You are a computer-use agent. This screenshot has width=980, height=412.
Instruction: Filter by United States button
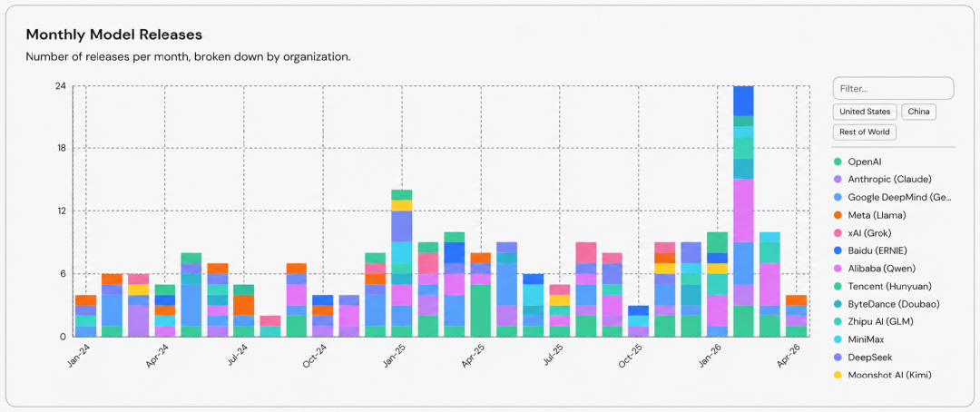pos(865,112)
